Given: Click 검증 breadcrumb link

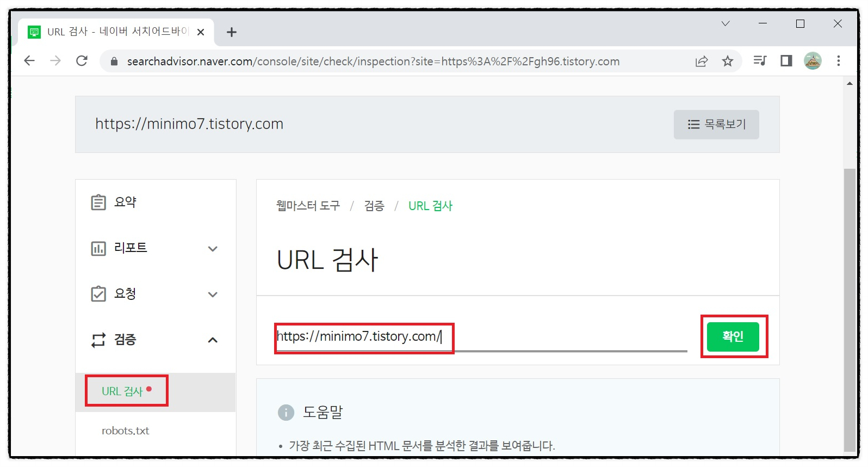Looking at the screenshot, I should pos(374,206).
